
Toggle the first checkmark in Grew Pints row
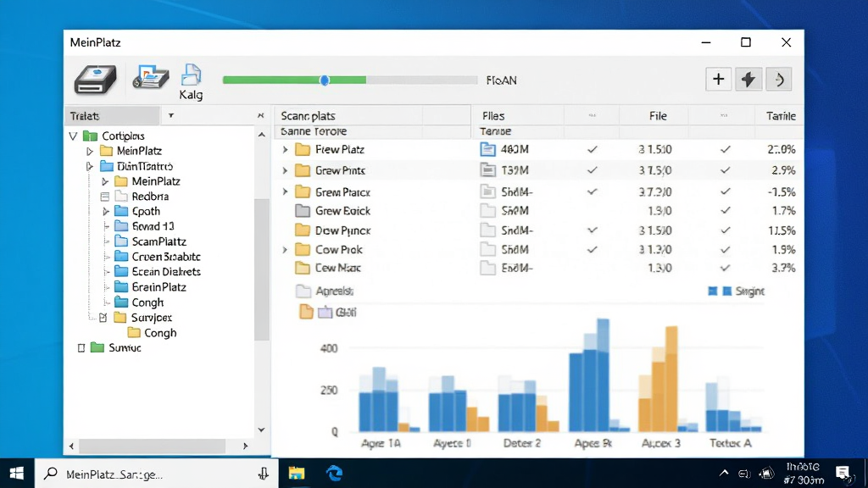click(593, 170)
